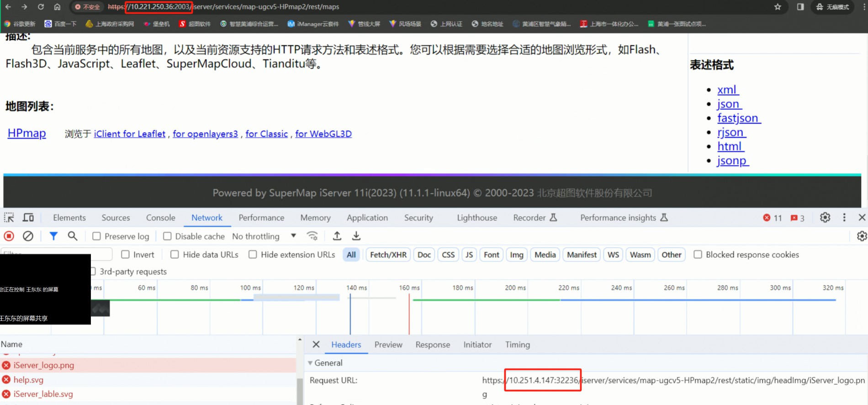Image resolution: width=868 pixels, height=405 pixels.
Task: Clear the network log
Action: [28, 236]
